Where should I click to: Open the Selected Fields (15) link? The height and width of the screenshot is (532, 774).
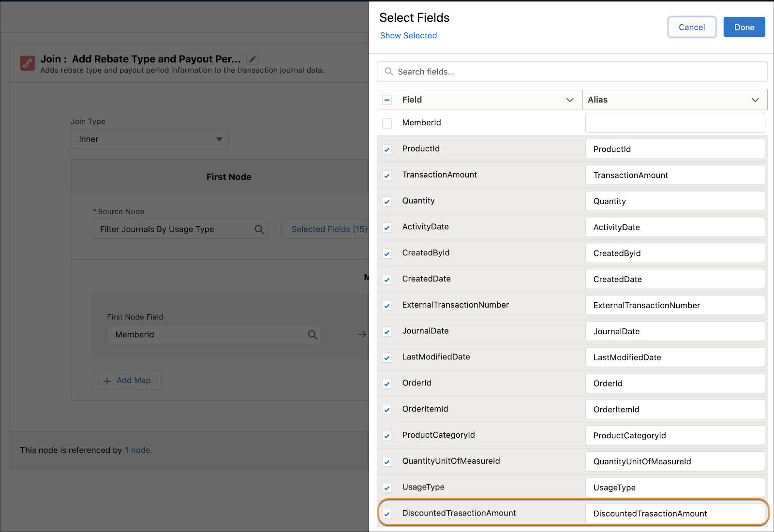[329, 229]
